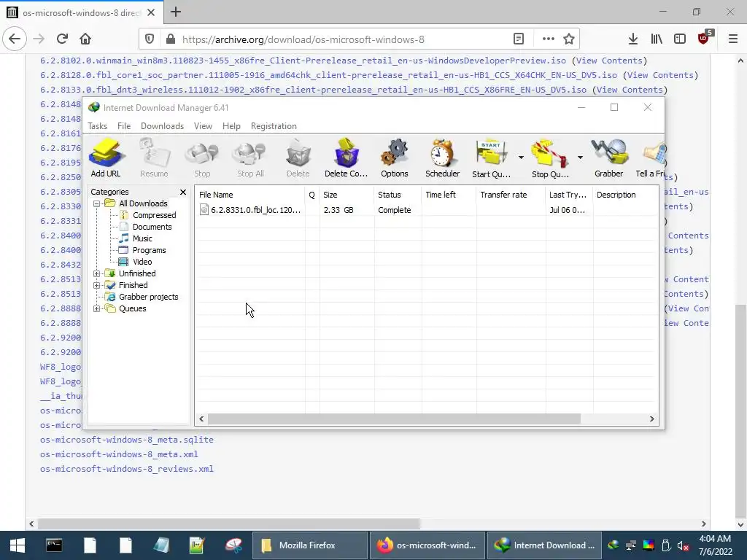This screenshot has height=560, width=747.
Task: Select the Documents category
Action: click(x=152, y=227)
